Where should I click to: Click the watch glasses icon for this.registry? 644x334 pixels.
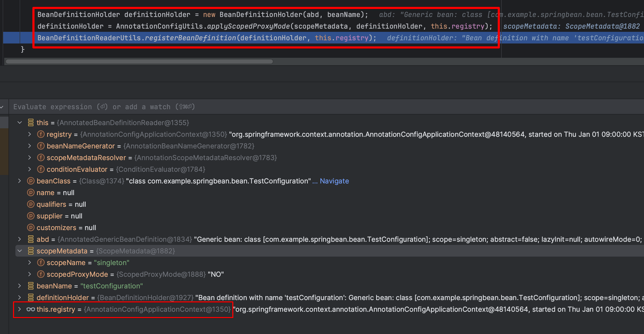coord(31,309)
